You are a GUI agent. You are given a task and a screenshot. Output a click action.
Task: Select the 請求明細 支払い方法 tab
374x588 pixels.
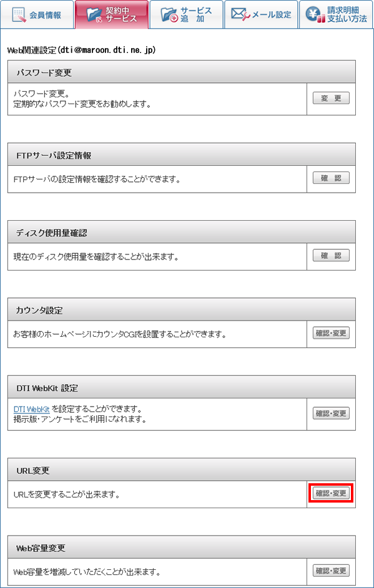[x=336, y=14]
